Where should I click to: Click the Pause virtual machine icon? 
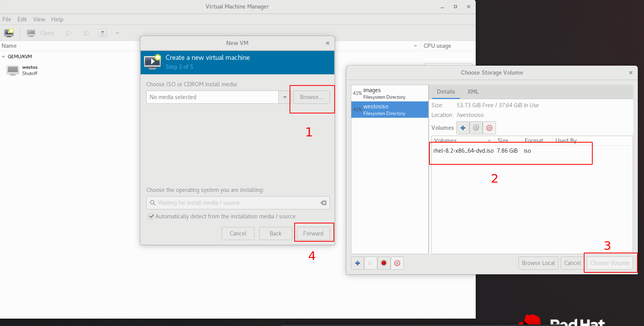click(86, 33)
